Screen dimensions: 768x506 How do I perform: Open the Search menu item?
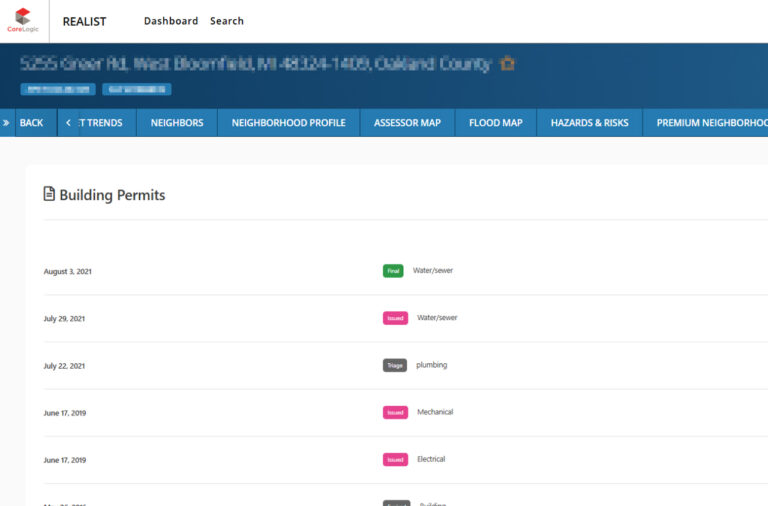pyautogui.click(x=227, y=21)
